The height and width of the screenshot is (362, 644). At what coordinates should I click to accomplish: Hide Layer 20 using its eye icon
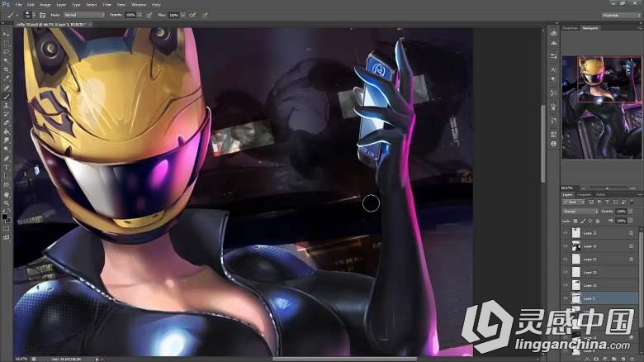tap(566, 285)
